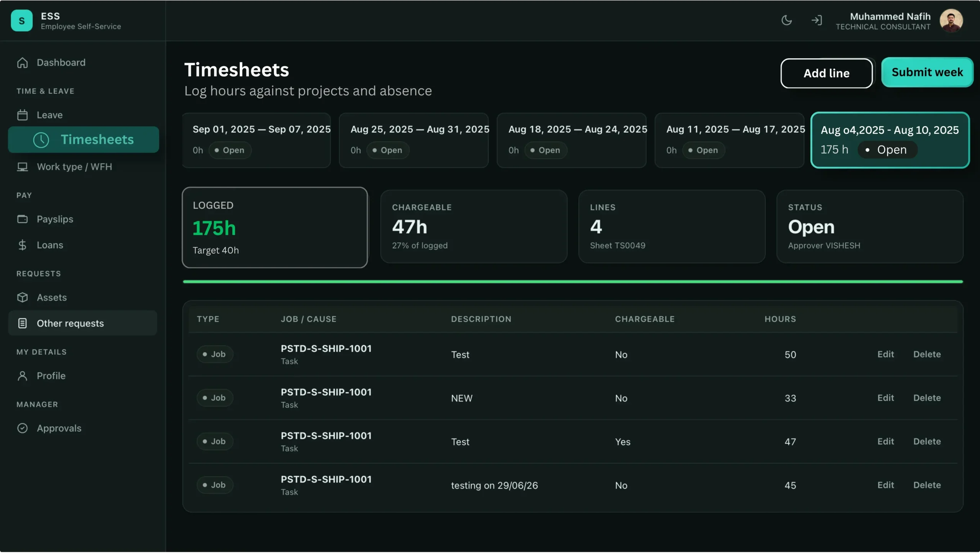This screenshot has height=554, width=980.
Task: Click the CHARGEABLE 47h summary card
Action: pyautogui.click(x=474, y=227)
